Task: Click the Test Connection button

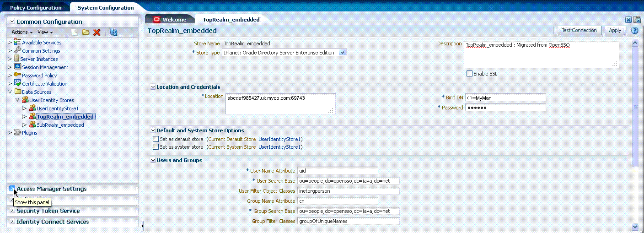Action: [x=579, y=30]
